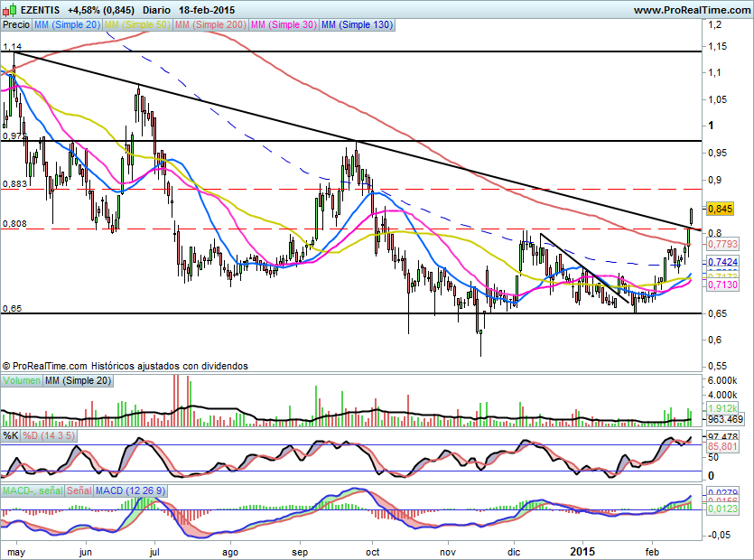Select the volume MM (Simple 20) label
The width and height of the screenshot is (754, 560).
click(79, 382)
